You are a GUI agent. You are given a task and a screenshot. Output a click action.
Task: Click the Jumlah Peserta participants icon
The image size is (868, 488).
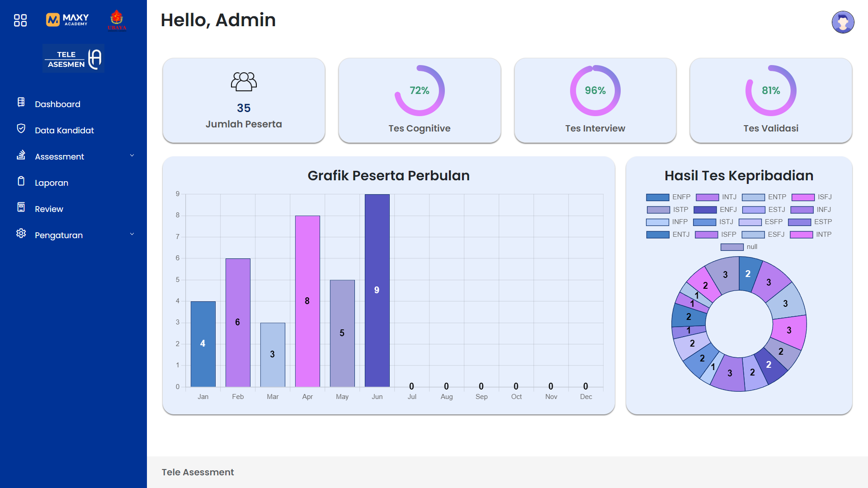pyautogui.click(x=244, y=82)
